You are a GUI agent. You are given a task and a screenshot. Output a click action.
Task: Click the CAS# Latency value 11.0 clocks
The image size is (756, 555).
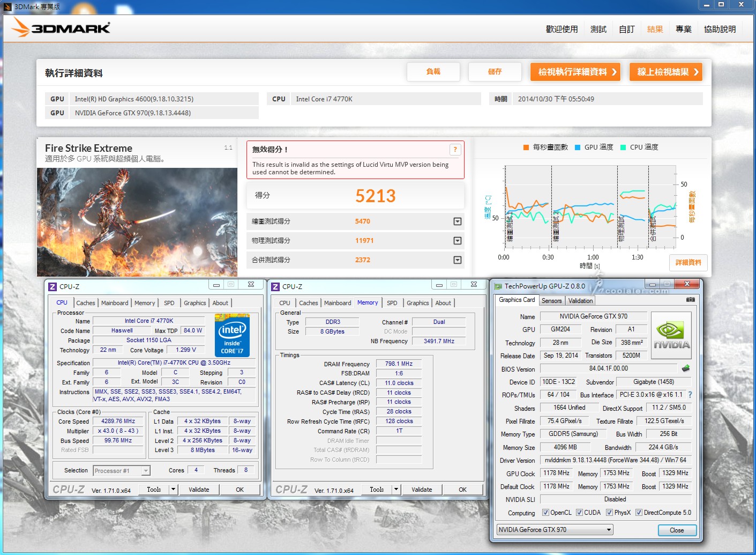click(399, 383)
